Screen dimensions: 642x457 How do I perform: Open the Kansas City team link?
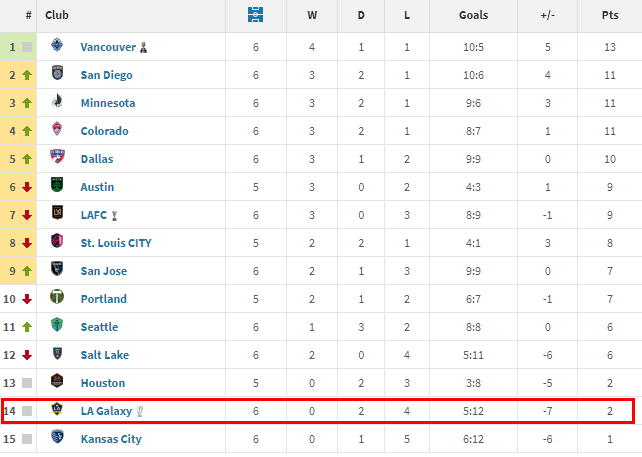click(x=111, y=439)
